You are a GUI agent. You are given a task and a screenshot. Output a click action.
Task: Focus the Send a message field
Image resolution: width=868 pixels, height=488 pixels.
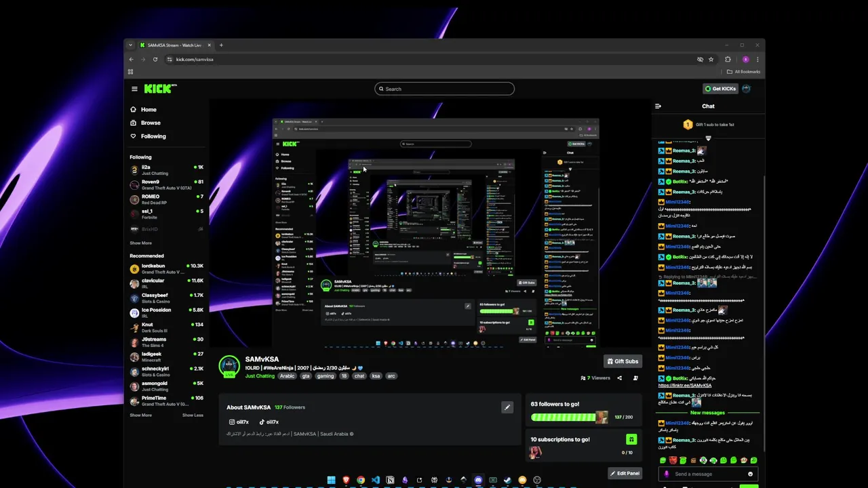[709, 474]
